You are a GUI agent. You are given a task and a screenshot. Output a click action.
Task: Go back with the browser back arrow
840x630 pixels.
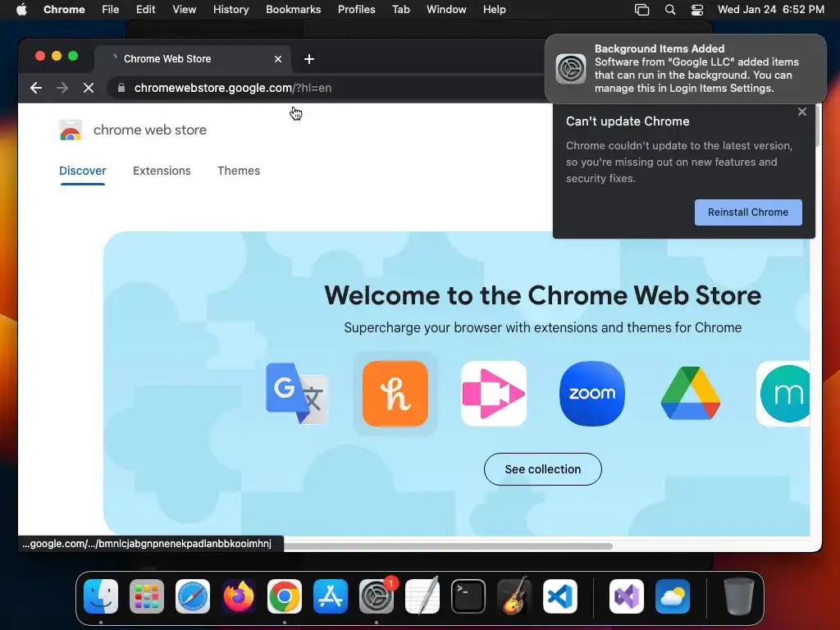(x=36, y=88)
